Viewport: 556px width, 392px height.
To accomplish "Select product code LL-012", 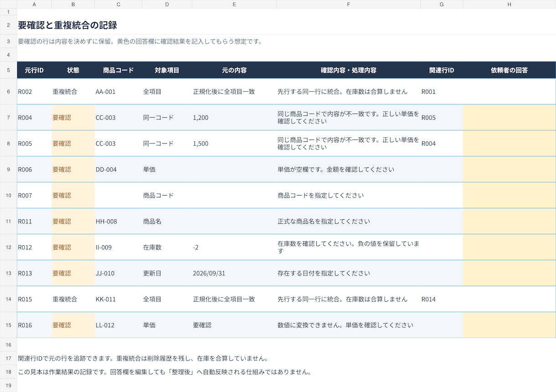I will pos(118,325).
